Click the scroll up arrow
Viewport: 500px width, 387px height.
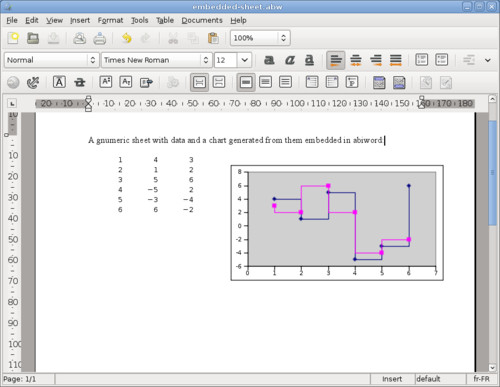pyautogui.click(x=492, y=99)
